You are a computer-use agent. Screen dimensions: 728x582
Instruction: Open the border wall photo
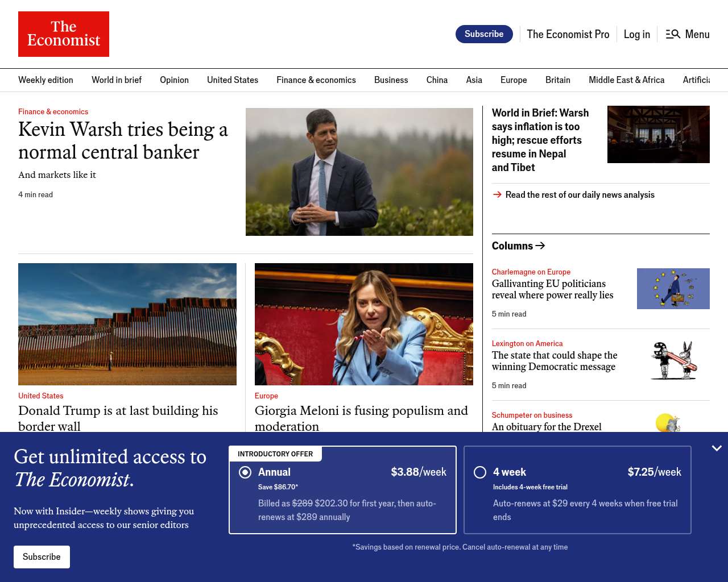[127, 324]
